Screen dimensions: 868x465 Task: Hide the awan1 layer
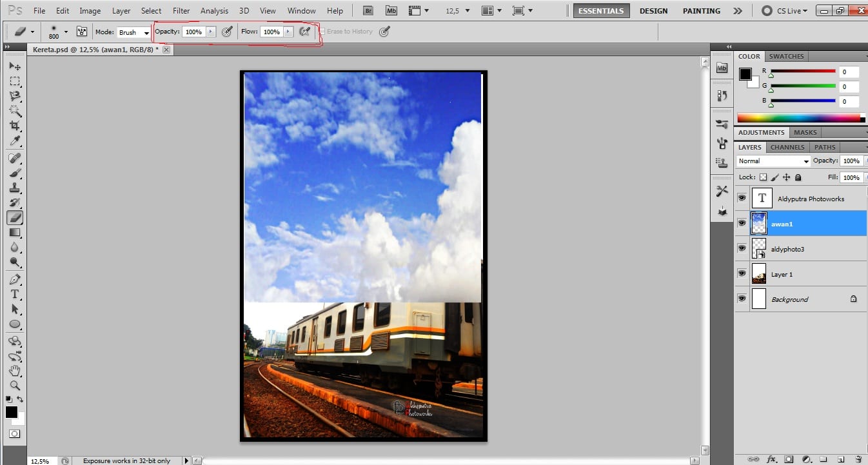pos(742,223)
